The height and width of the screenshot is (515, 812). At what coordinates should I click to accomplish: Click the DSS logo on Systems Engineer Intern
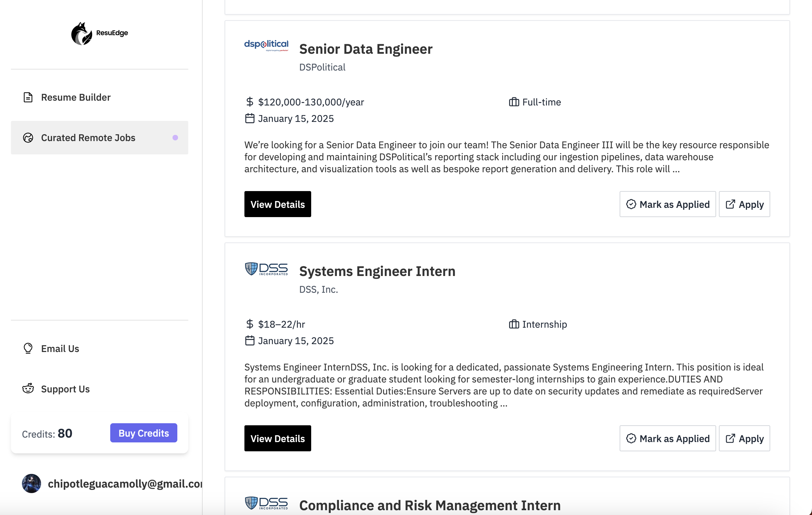[266, 269]
